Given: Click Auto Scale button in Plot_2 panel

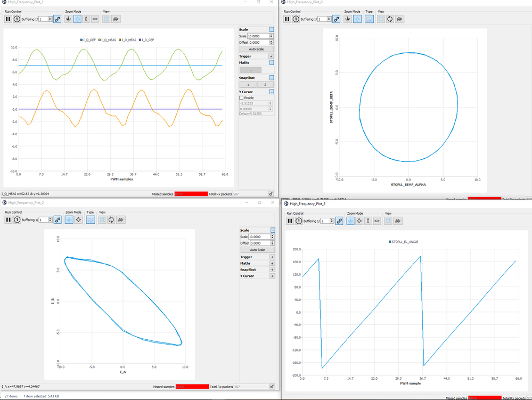Looking at the screenshot, I should tap(258, 250).
